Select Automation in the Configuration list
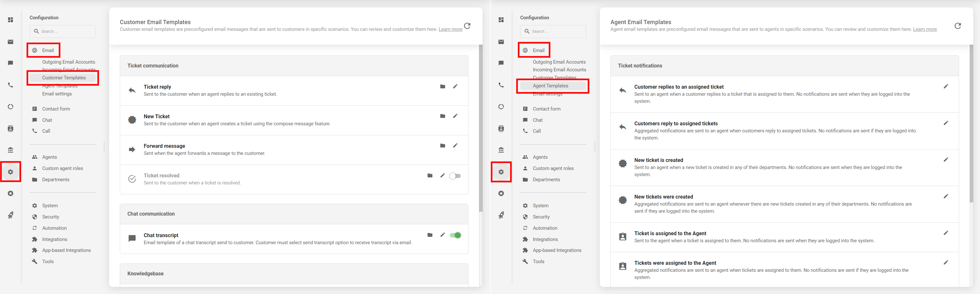The height and width of the screenshot is (294, 980). [x=54, y=228]
